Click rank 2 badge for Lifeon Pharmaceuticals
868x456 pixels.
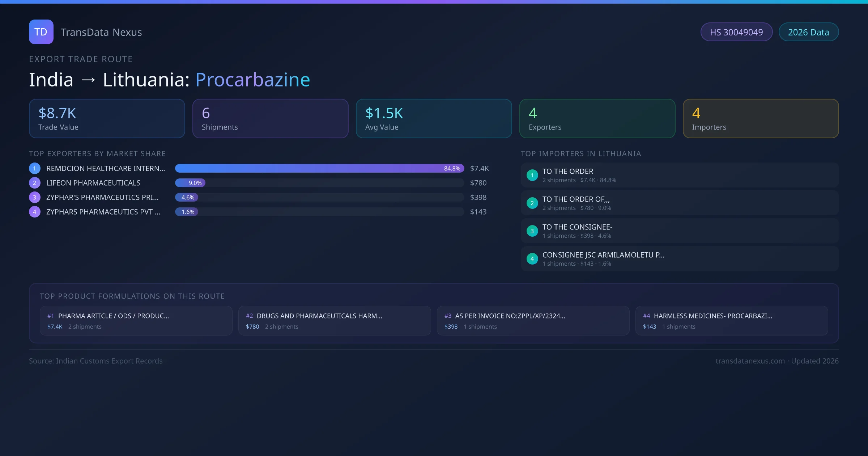click(x=35, y=183)
